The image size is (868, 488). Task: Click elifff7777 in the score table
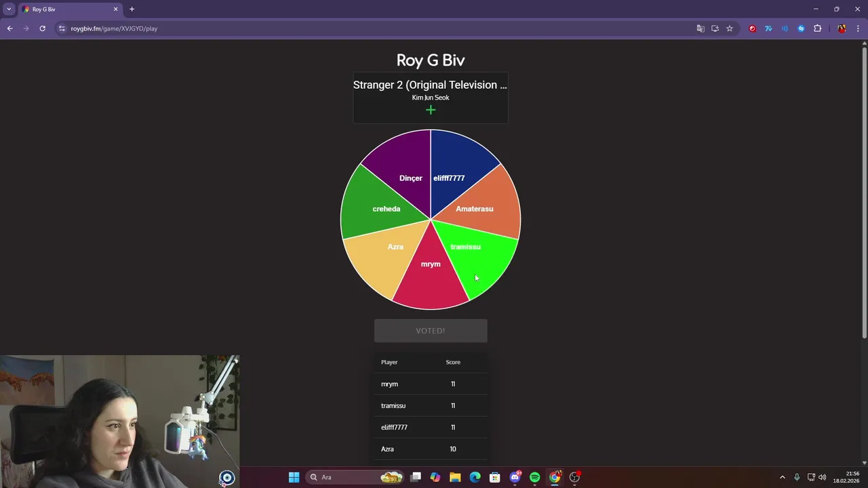pos(394,427)
